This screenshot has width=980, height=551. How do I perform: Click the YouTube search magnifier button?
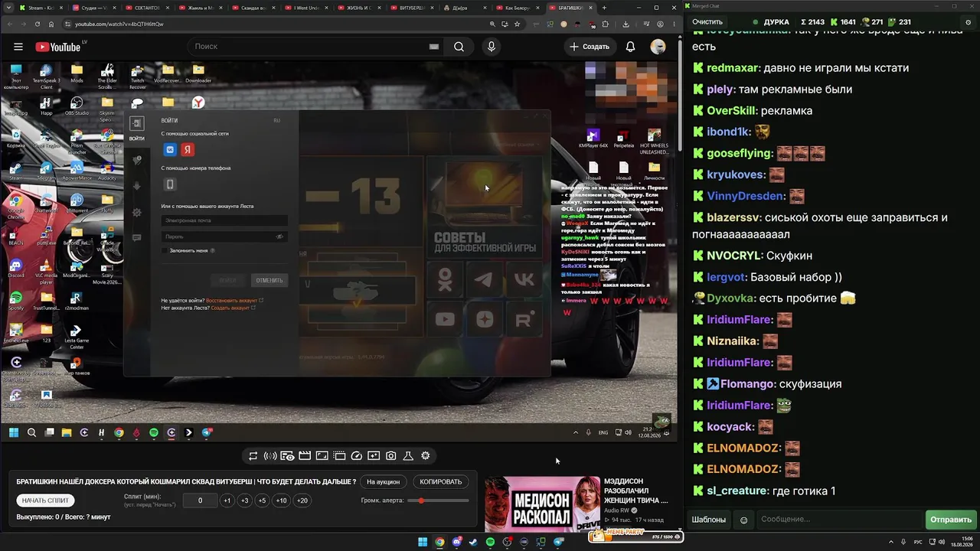pos(459,47)
